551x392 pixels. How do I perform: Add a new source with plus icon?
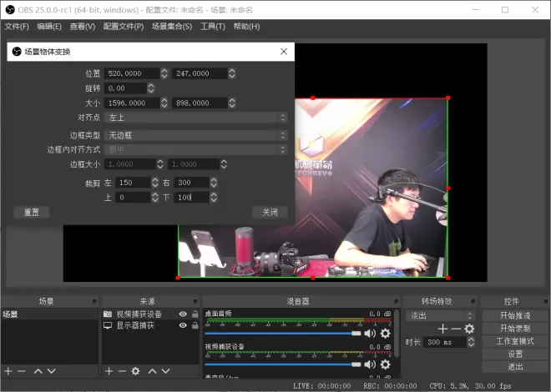pos(109,371)
